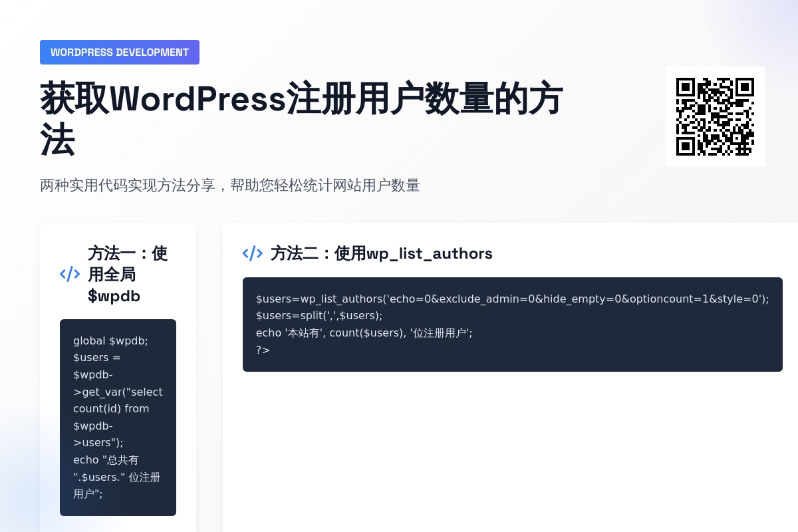798x532 pixels.
Task: Click the code icon beside 方法一 heading
Action: 70,274
